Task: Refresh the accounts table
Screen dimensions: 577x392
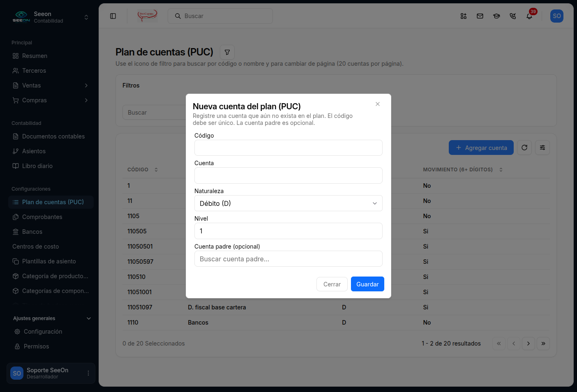Action: point(524,148)
